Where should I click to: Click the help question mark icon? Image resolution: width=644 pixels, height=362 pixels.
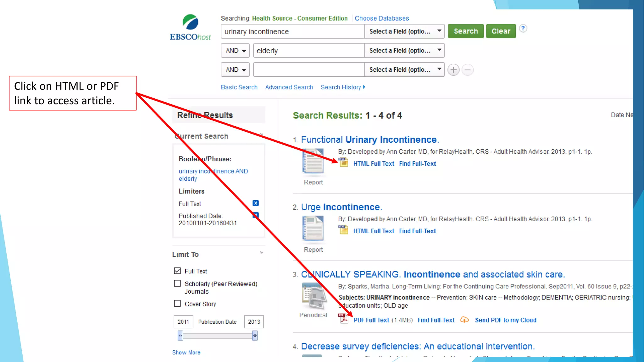[x=523, y=28]
